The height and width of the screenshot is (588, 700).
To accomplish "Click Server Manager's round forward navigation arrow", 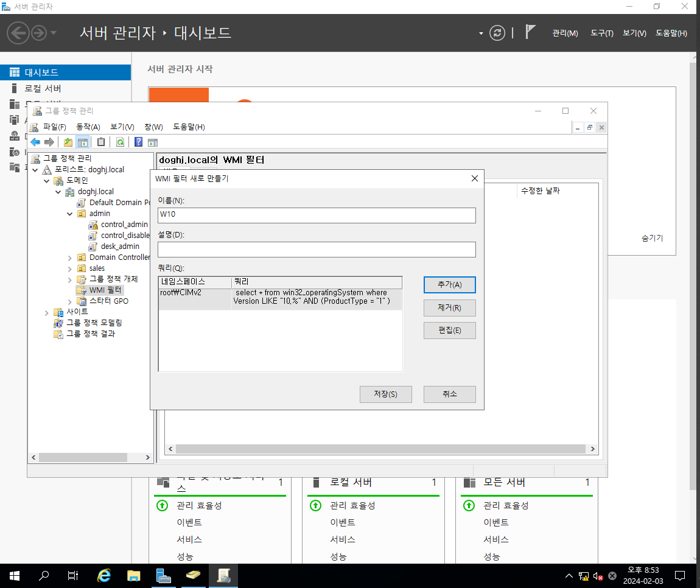I will (x=39, y=33).
